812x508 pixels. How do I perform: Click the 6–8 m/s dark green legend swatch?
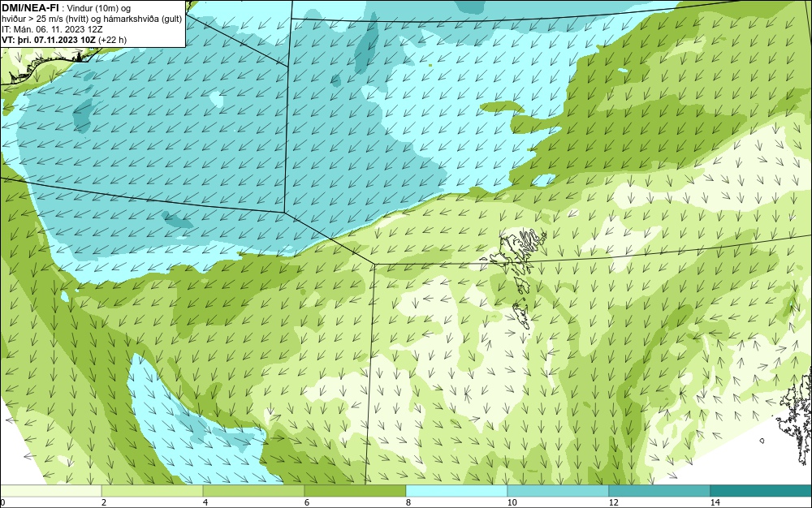tap(356, 491)
